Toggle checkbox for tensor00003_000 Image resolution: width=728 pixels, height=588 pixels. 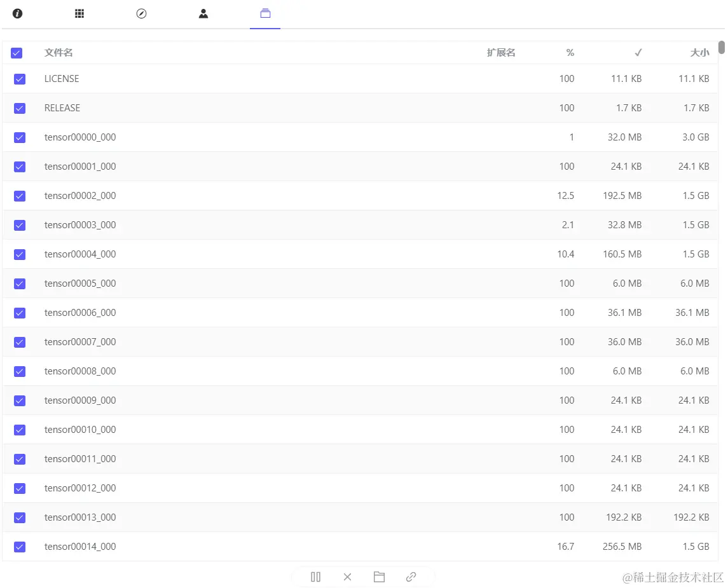click(20, 225)
